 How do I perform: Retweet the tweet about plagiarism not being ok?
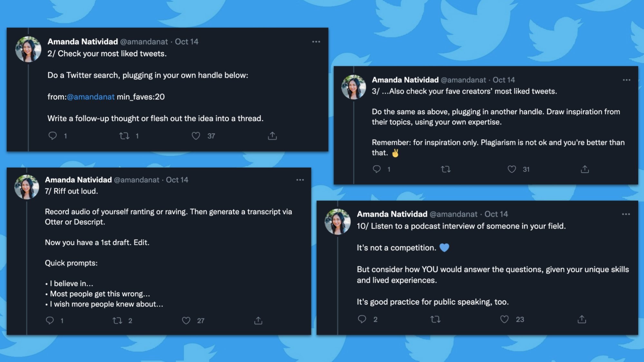click(446, 169)
